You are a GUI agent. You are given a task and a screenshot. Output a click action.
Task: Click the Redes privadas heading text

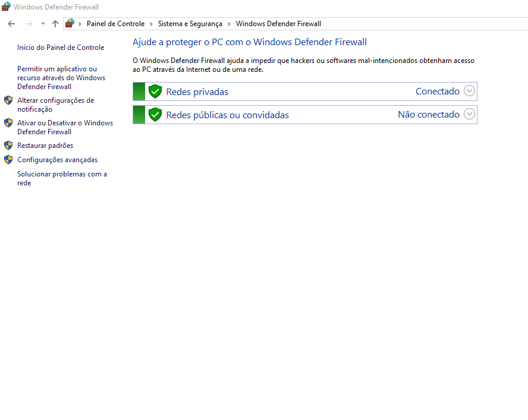[x=197, y=91]
